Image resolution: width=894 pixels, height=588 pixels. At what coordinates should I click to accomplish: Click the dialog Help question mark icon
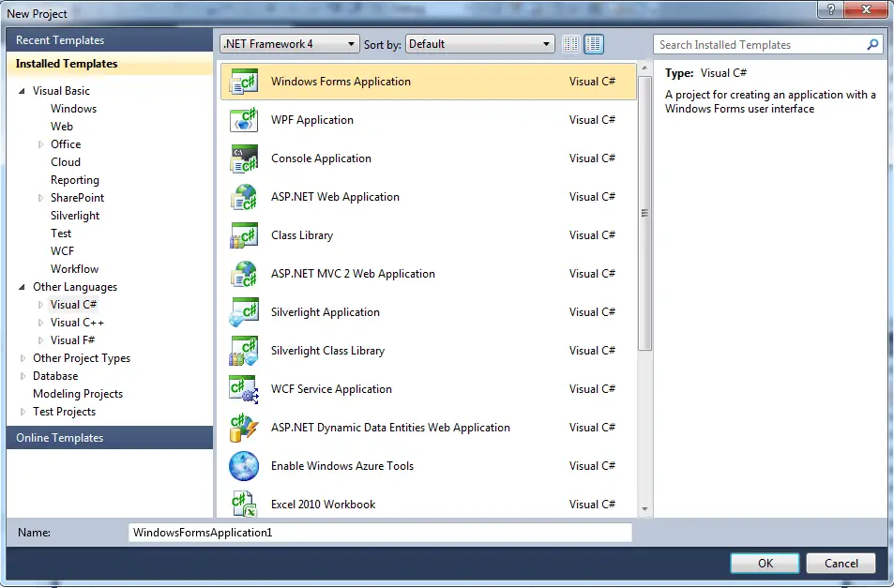(831, 9)
